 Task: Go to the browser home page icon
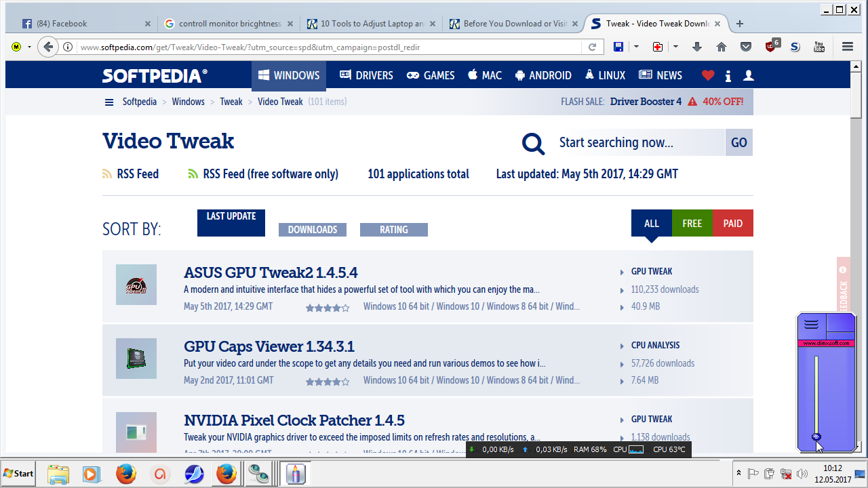pyautogui.click(x=722, y=47)
